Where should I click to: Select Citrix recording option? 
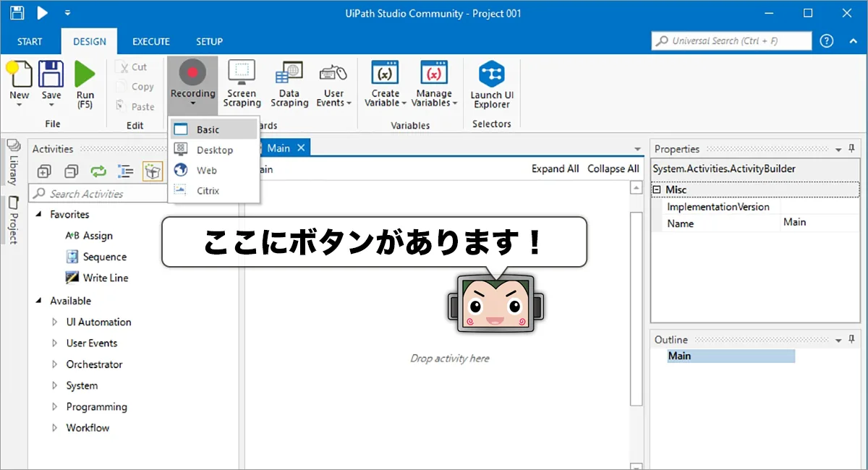tap(213, 191)
